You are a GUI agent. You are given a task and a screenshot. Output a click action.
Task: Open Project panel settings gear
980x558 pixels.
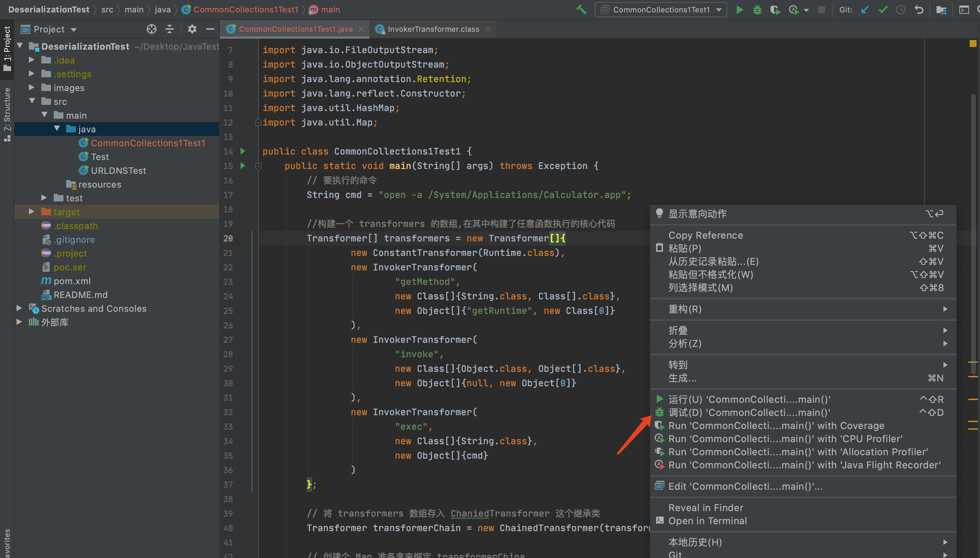[x=192, y=29]
